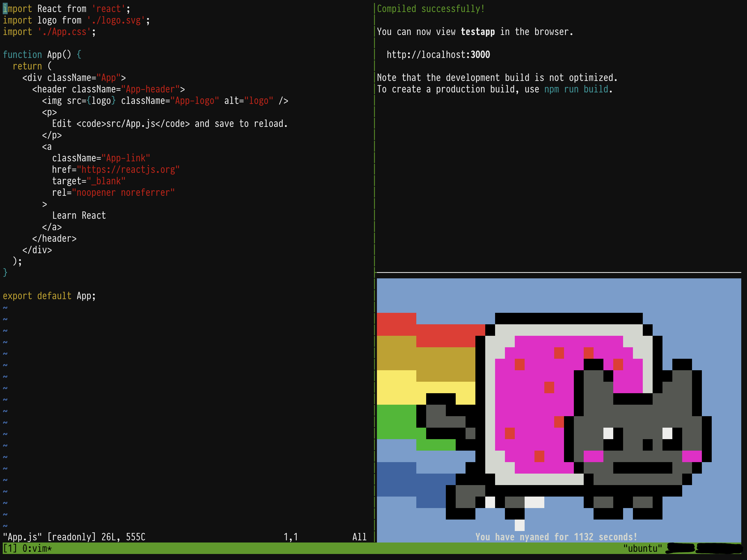Viewport: 747px width, 560px height.
Task: Click the vim cursor position indicator 1,1
Action: (290, 537)
